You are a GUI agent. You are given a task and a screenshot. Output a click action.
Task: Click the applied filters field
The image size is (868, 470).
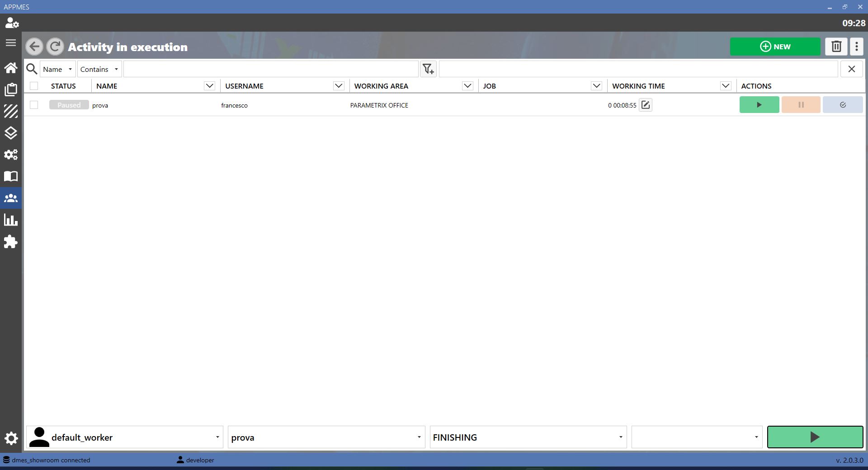[x=638, y=69]
